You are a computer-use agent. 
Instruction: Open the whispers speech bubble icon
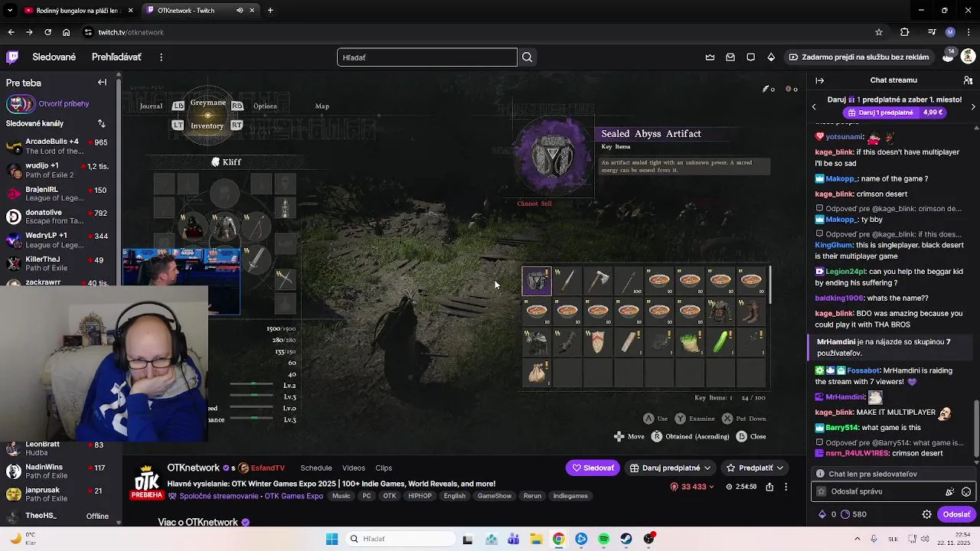click(x=750, y=57)
